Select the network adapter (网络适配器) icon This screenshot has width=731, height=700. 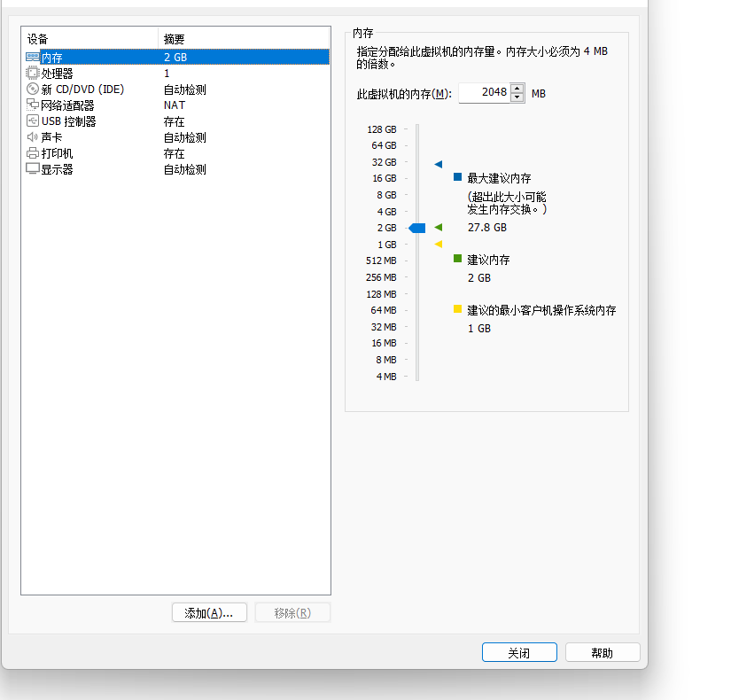coord(33,105)
